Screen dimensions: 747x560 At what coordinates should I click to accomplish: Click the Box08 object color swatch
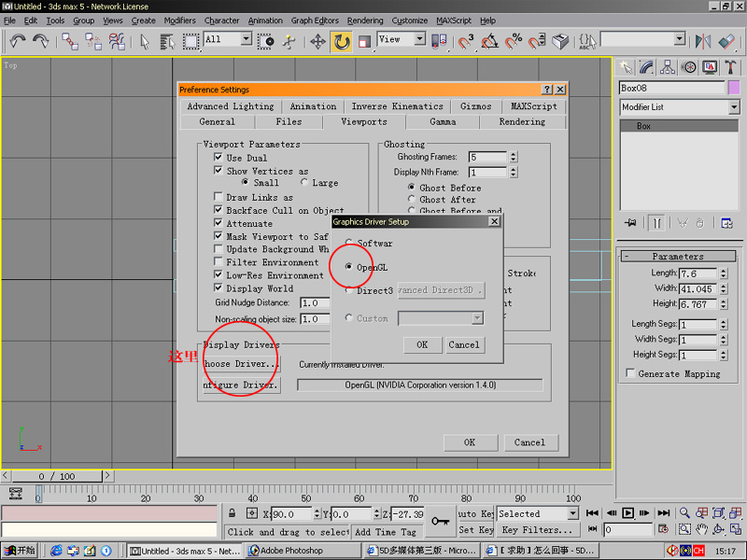click(734, 88)
